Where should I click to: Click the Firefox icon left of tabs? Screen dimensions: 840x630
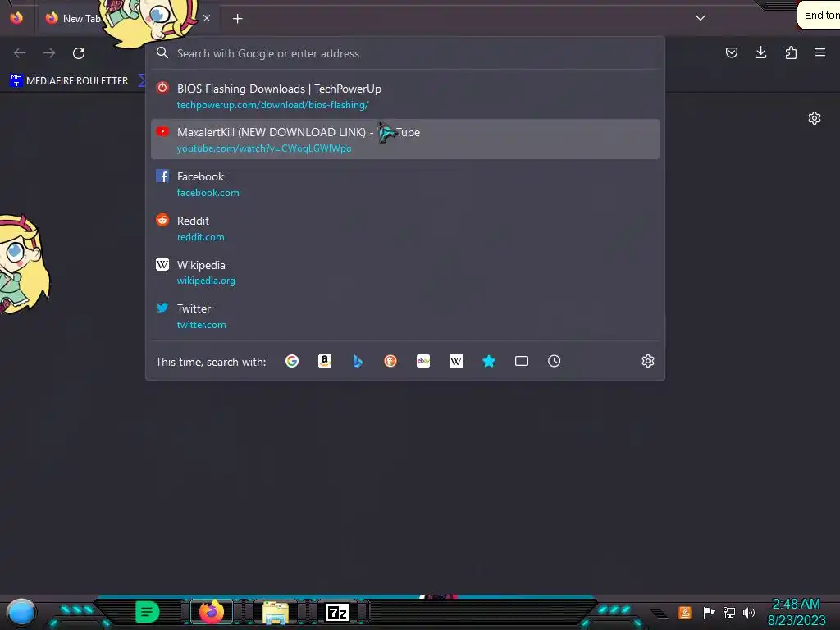pyautogui.click(x=16, y=18)
